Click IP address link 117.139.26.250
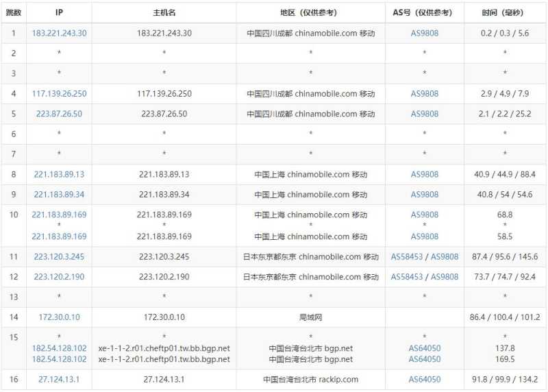 pyautogui.click(x=59, y=93)
